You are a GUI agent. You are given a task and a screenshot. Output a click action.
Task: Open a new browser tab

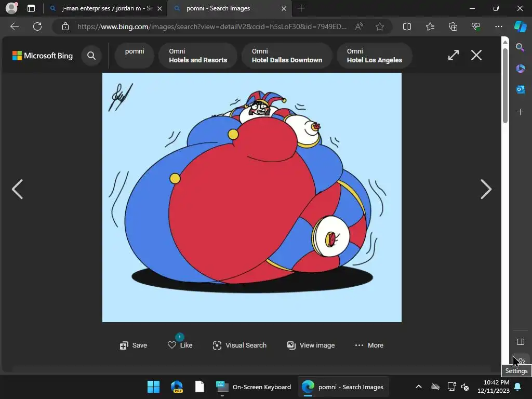[301, 8]
